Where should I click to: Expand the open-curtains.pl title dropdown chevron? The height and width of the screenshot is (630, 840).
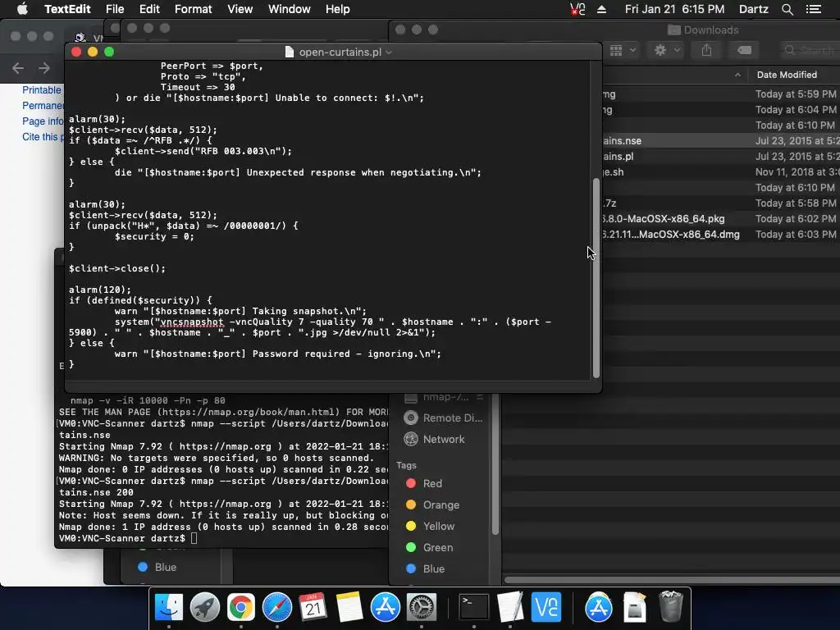coord(389,52)
